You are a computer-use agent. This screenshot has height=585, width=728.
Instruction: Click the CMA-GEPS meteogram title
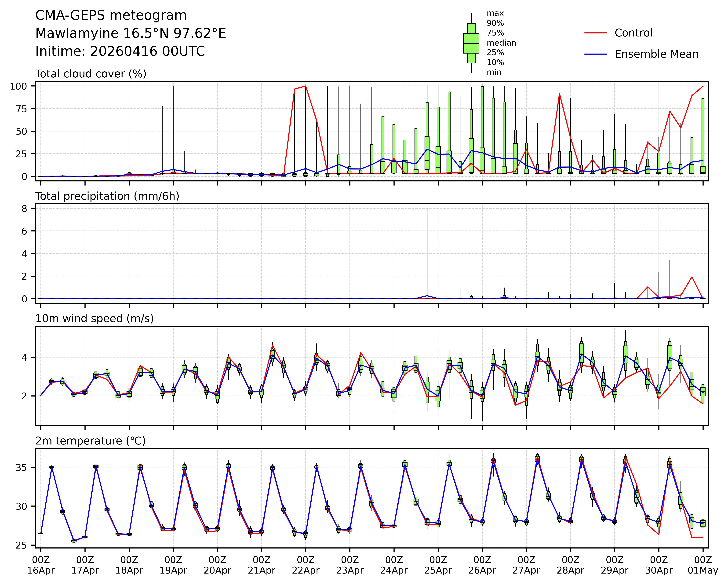(x=111, y=15)
